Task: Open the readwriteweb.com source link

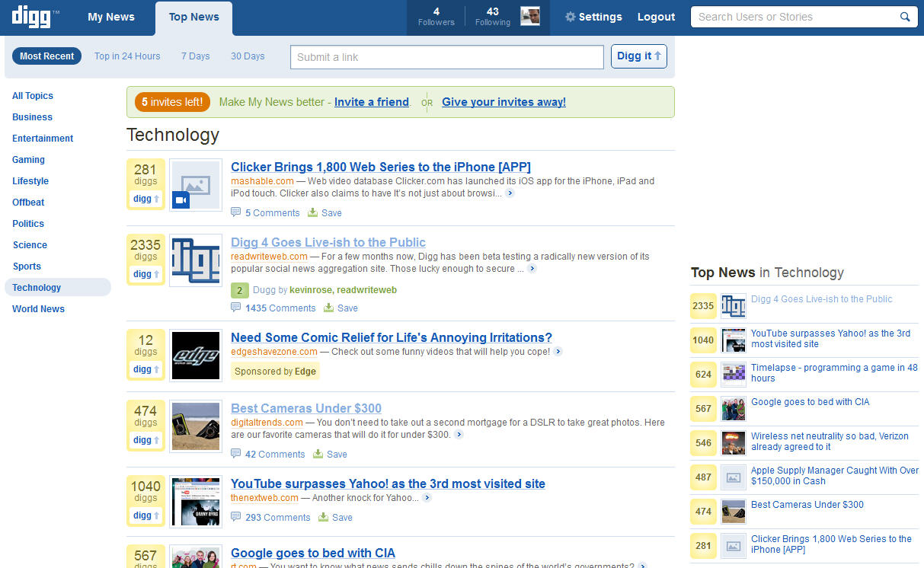Action: pos(269,257)
